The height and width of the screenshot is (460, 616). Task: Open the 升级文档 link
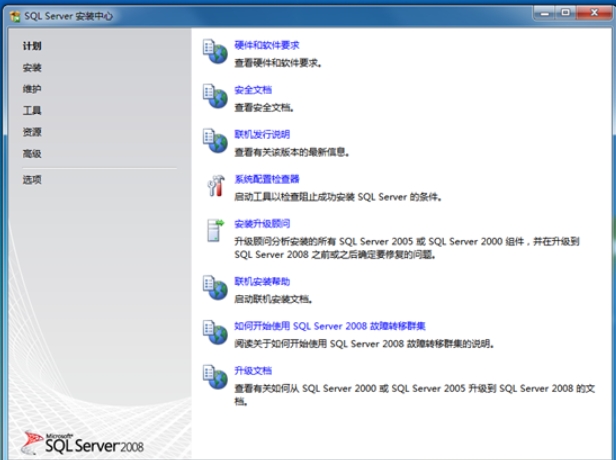(x=253, y=371)
